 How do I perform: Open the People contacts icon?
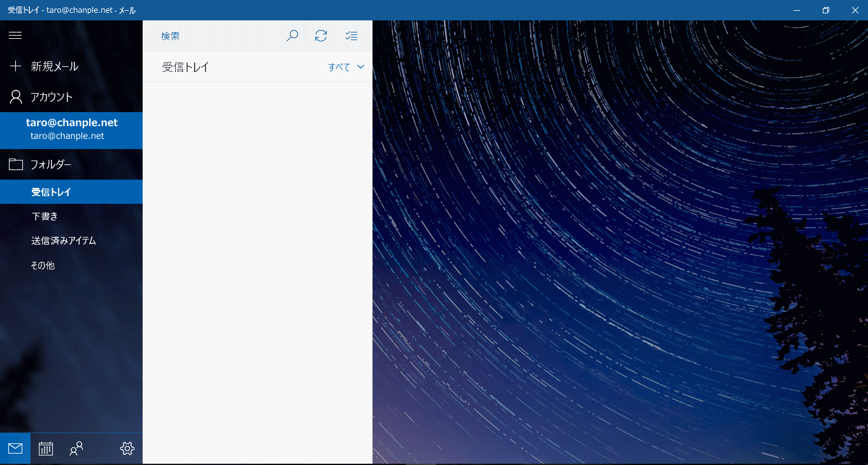(x=76, y=448)
